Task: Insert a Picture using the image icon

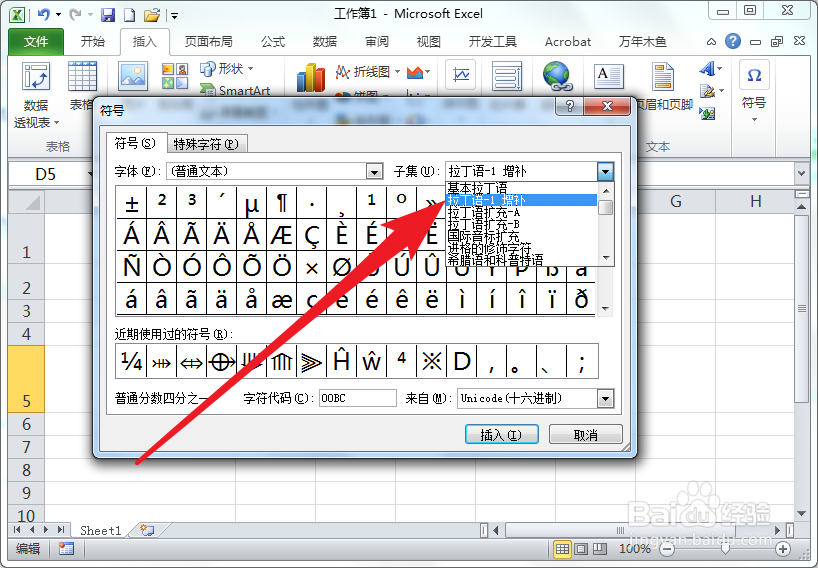Action: 133,77
